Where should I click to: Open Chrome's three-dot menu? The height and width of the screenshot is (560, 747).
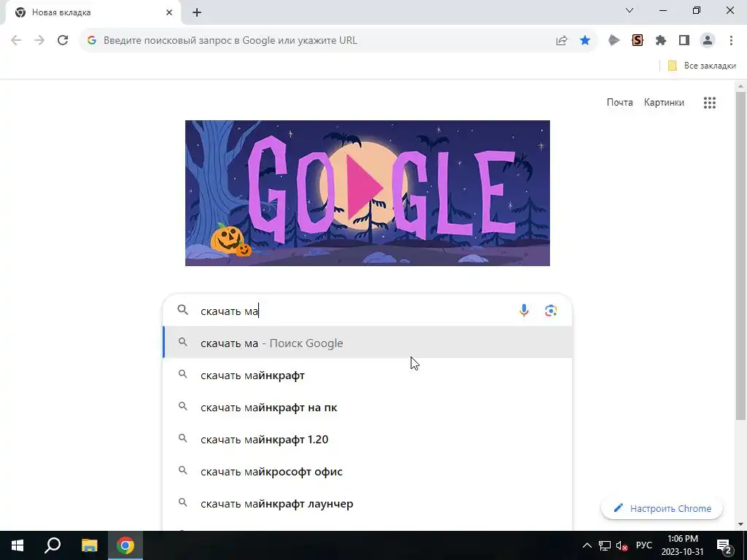point(731,41)
